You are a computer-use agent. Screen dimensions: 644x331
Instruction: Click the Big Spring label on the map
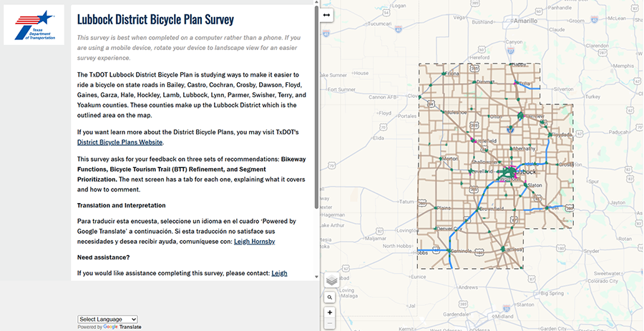click(552, 294)
